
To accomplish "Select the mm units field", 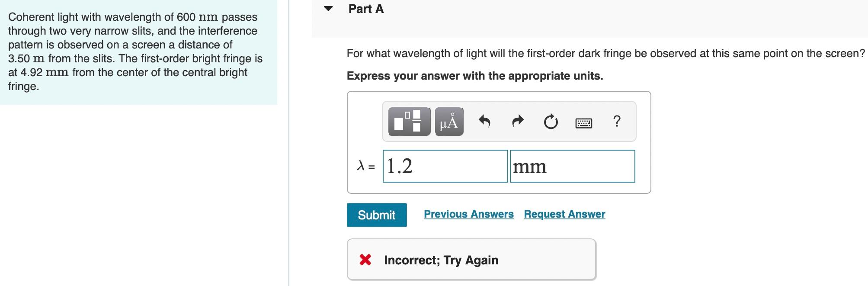I will click(573, 166).
